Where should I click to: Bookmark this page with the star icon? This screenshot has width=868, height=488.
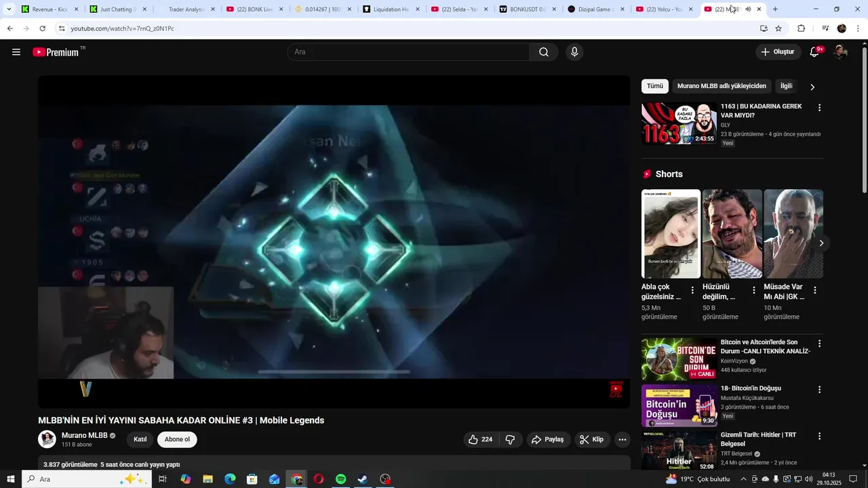pos(778,28)
